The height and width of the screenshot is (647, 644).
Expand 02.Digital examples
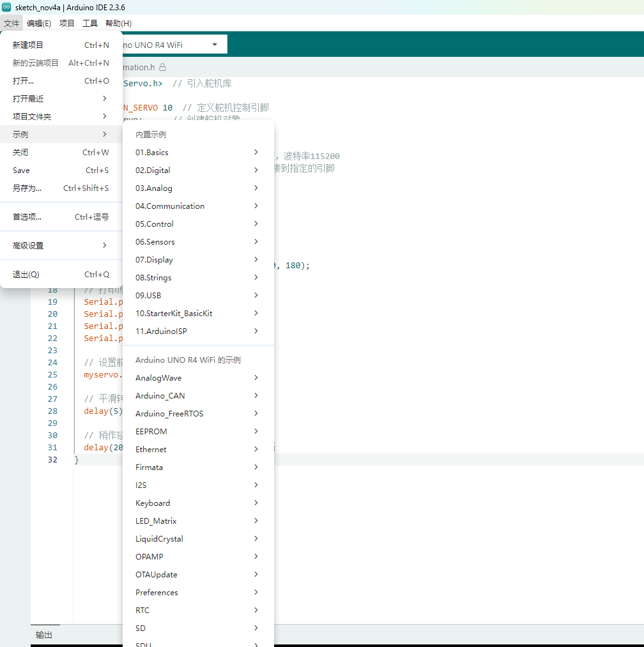(x=198, y=171)
